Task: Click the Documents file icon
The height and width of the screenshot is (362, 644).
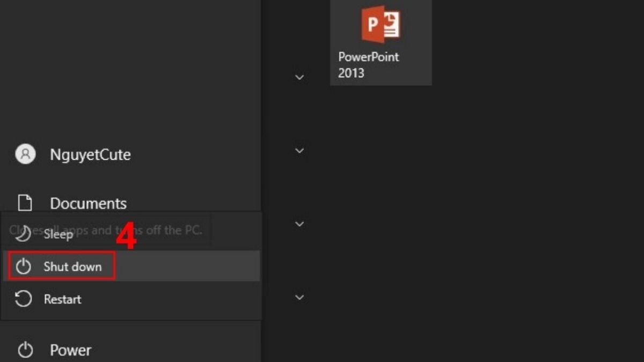Action: point(25,203)
